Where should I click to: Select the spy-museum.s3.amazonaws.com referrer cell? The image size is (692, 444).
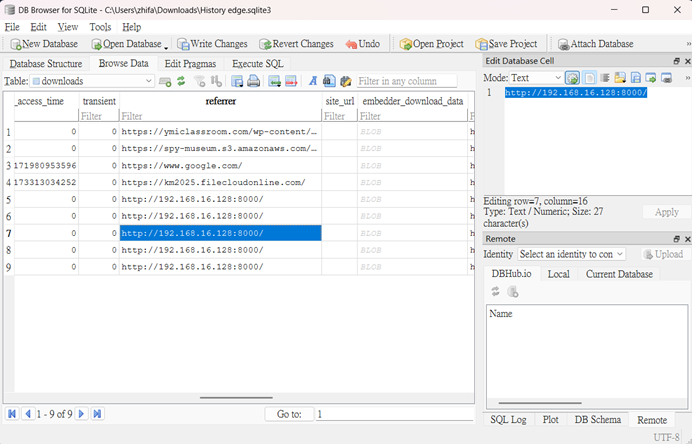click(x=221, y=148)
